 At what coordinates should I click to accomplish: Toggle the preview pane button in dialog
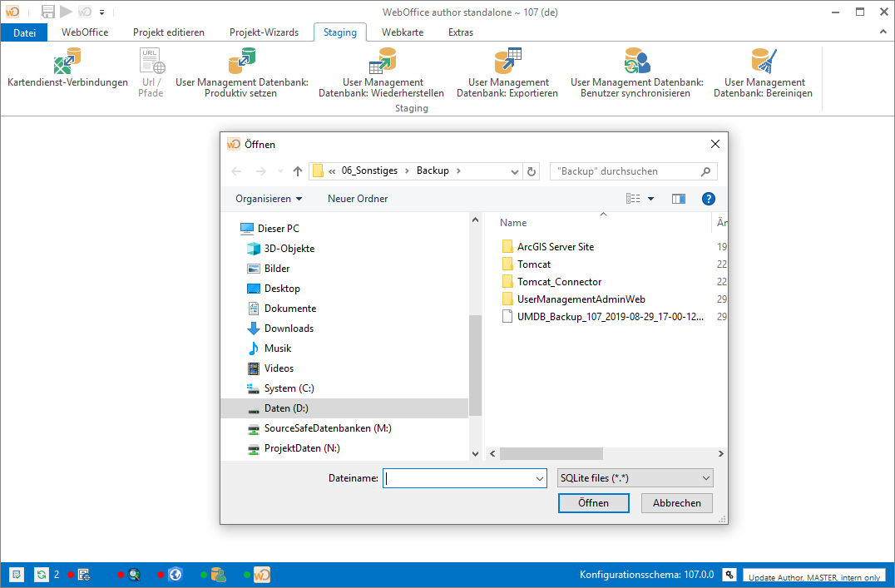click(x=679, y=199)
